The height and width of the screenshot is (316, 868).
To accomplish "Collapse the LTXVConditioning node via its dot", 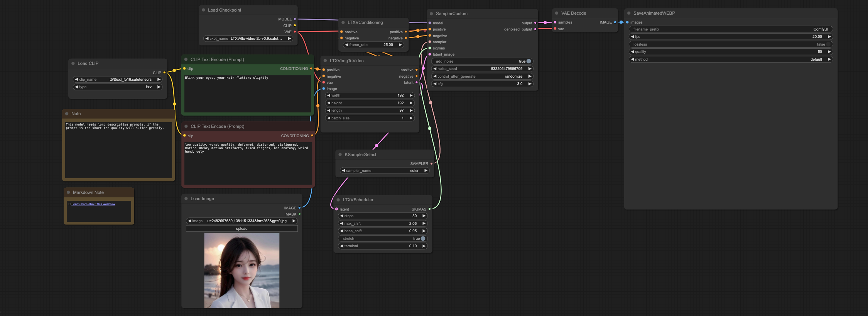I will coord(343,22).
